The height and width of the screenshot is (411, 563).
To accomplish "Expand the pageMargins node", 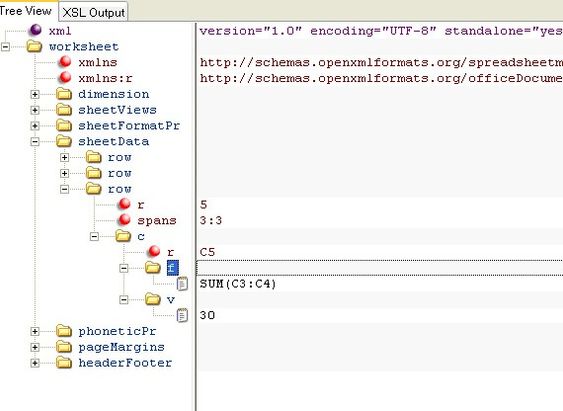I will [35, 347].
